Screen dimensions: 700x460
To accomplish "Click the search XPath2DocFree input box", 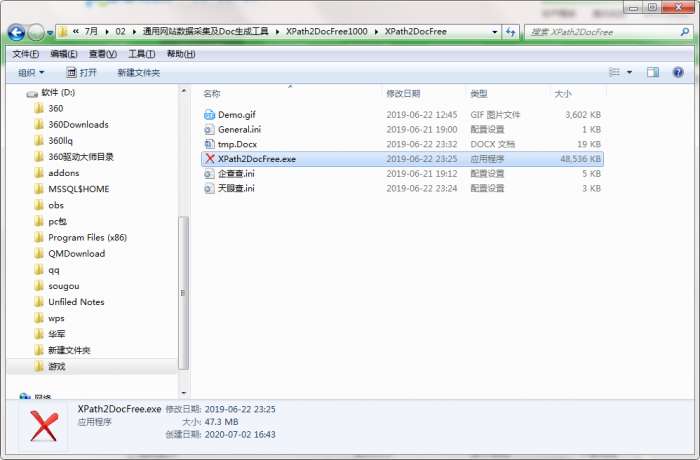I will tap(603, 32).
